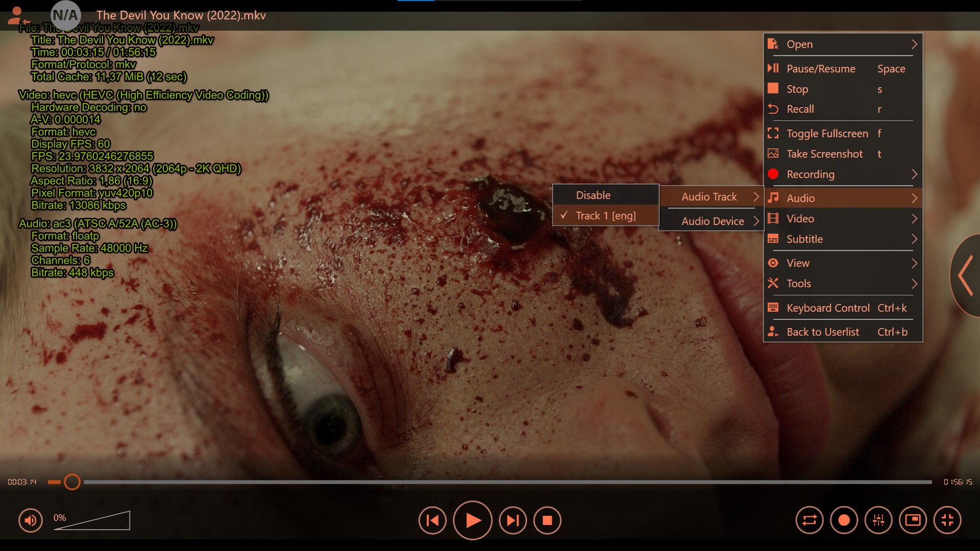Image resolution: width=980 pixels, height=551 pixels.
Task: Click the user profile icon at top left
Action: [18, 15]
